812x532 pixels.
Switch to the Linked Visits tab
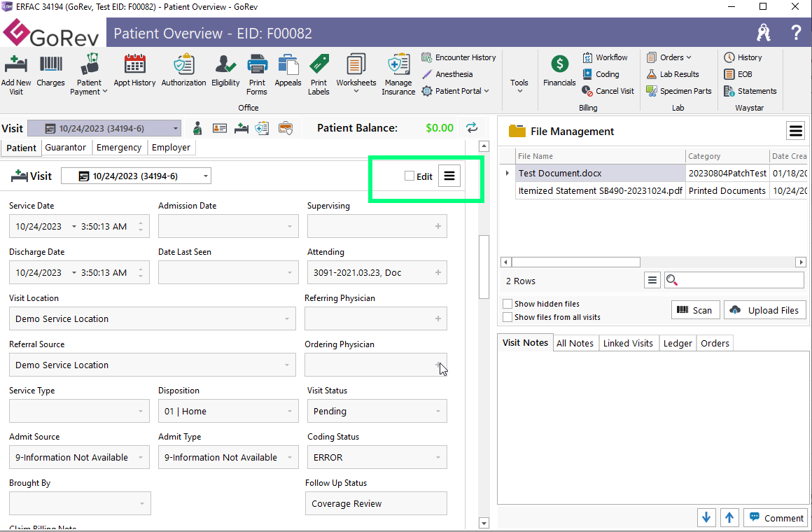point(628,343)
